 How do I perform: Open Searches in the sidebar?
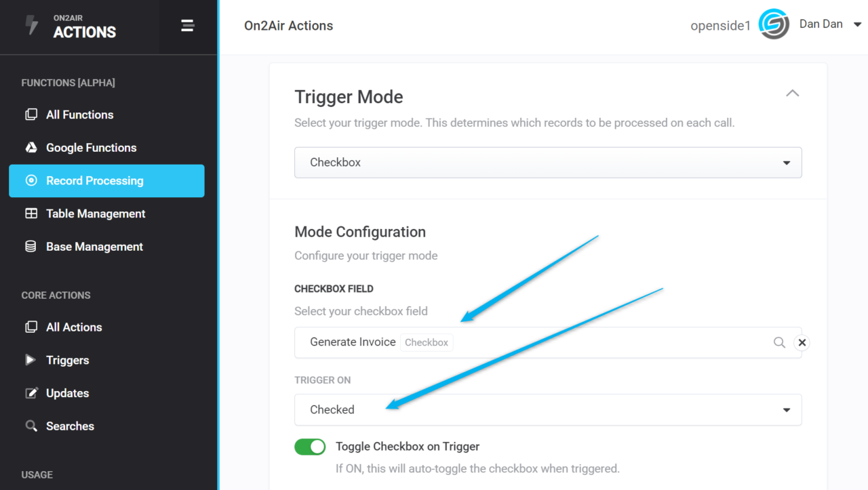[70, 426]
